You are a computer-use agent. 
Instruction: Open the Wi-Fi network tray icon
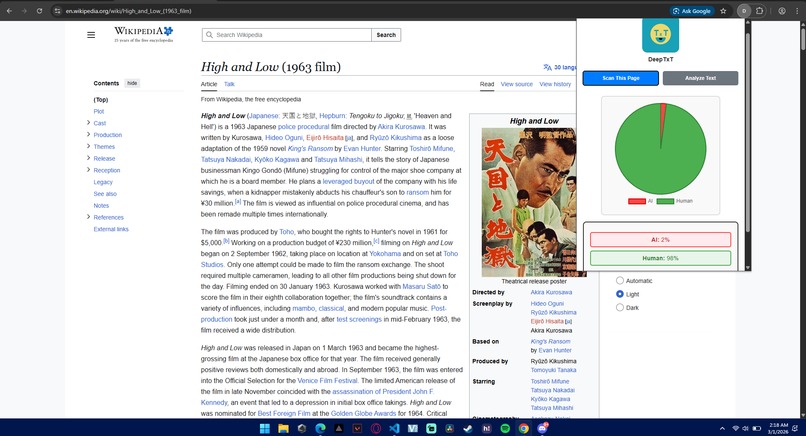pyautogui.click(x=736, y=428)
